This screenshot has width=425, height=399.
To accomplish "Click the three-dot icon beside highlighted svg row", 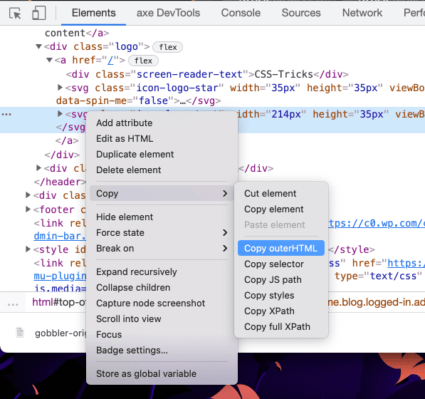I will coord(7,115).
